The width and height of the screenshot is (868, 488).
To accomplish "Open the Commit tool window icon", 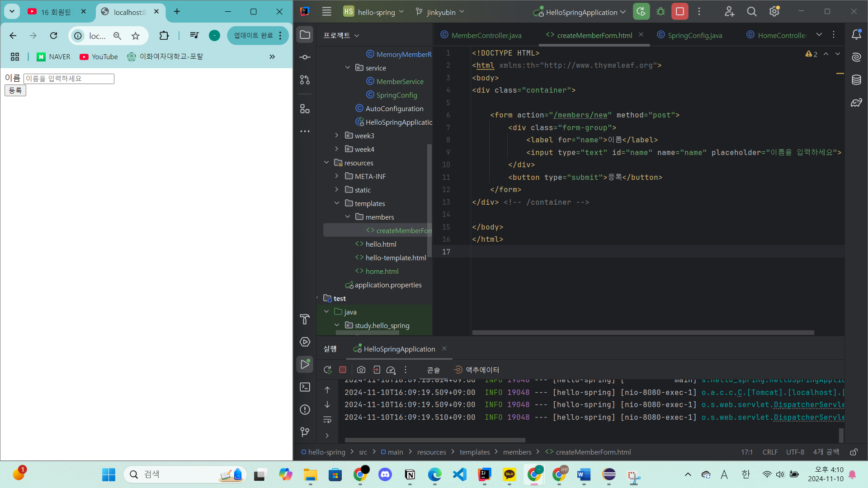I will [305, 57].
